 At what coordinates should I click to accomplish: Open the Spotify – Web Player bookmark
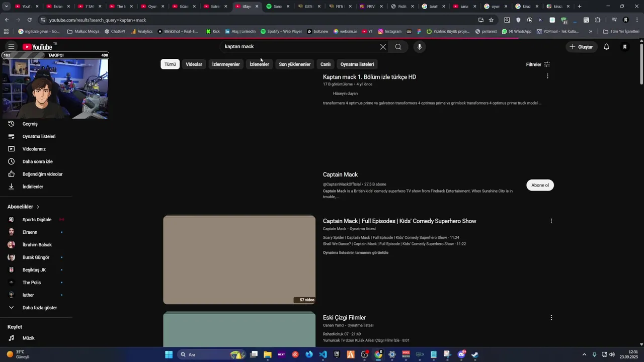pyautogui.click(x=281, y=31)
